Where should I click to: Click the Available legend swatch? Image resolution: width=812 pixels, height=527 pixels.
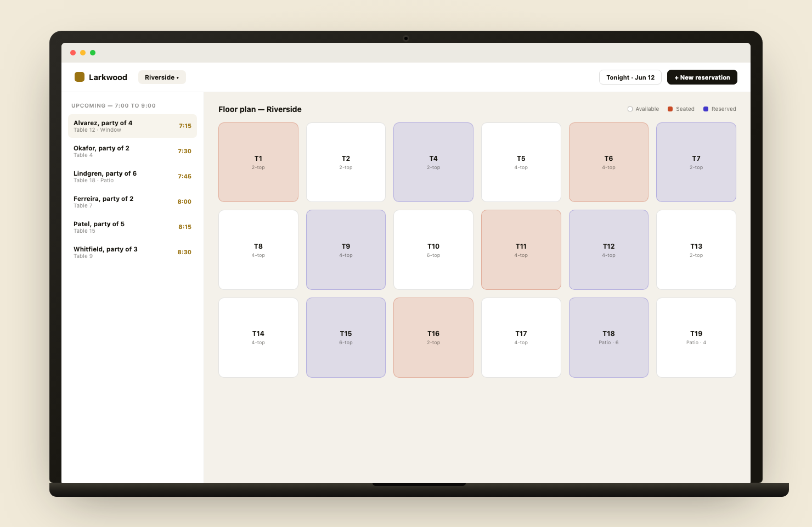[630, 109]
